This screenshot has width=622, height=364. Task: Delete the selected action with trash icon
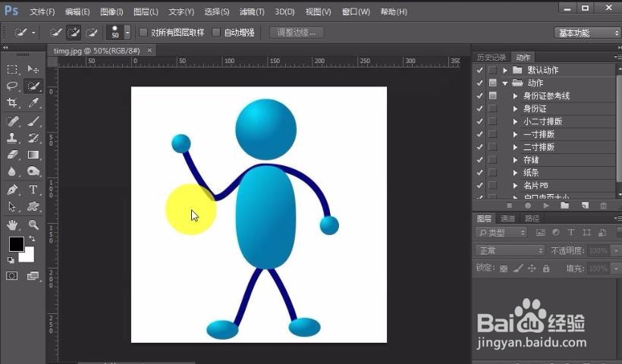tap(603, 206)
